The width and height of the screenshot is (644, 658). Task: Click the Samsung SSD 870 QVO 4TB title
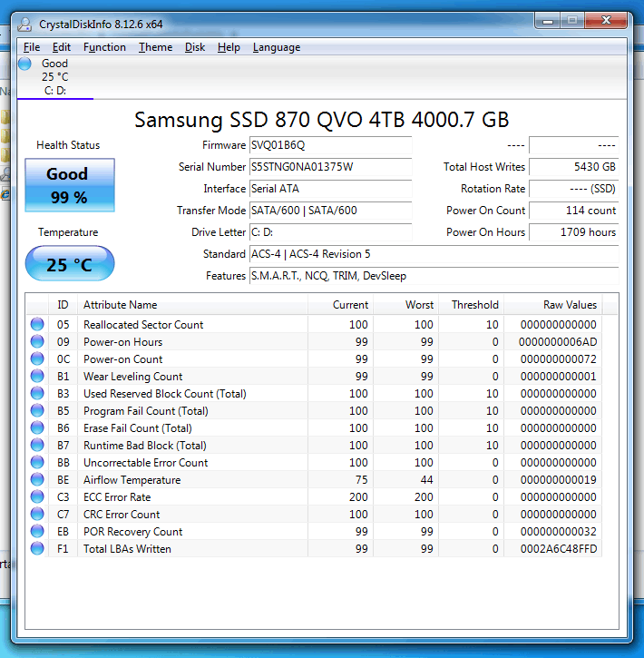tap(321, 120)
